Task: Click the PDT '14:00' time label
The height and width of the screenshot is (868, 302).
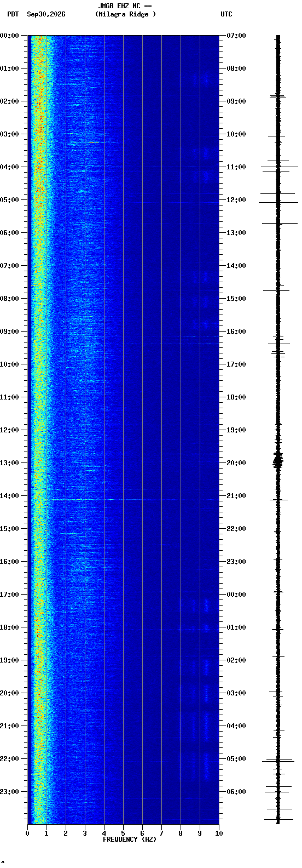Action: [9, 496]
